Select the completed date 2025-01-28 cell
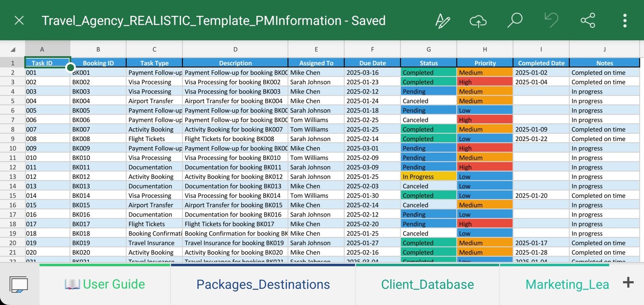This screenshot has height=305, width=644. click(x=541, y=252)
